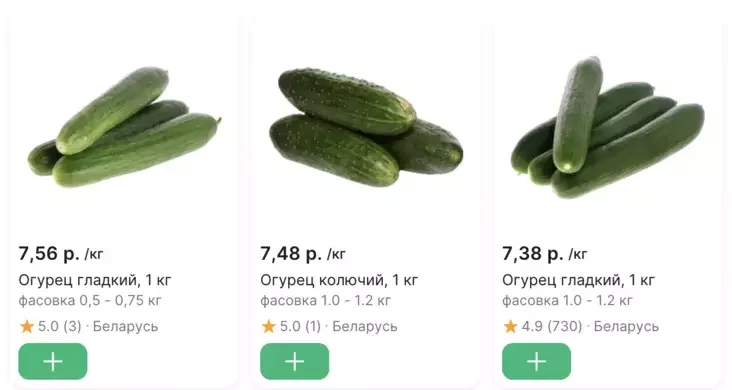Open the 5.0 (3) reviews rating

tap(60, 326)
